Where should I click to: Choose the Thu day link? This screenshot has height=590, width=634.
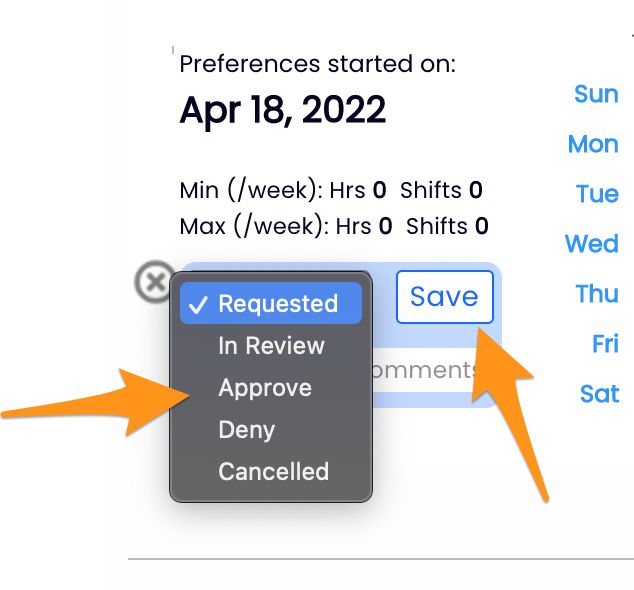coord(597,294)
